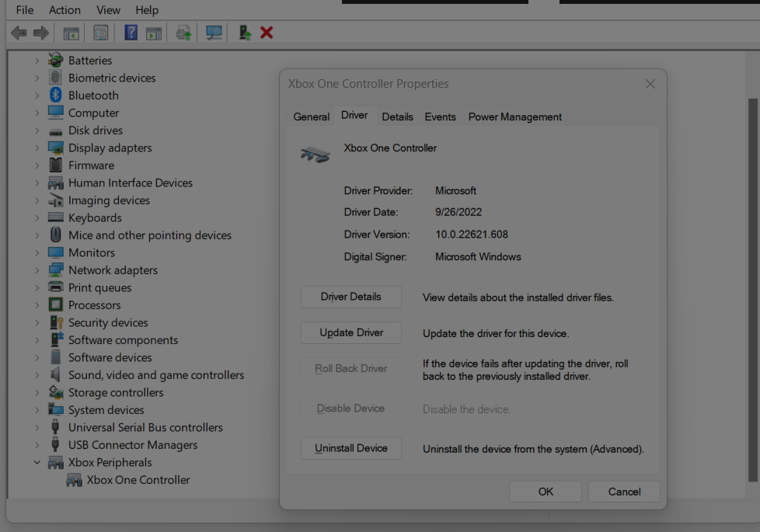760x532 pixels.
Task: Click the Properties toolbar icon
Action: pyautogui.click(x=101, y=33)
